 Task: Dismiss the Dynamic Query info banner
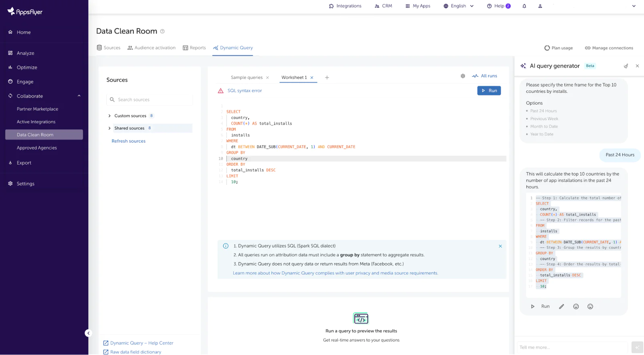[500, 246]
